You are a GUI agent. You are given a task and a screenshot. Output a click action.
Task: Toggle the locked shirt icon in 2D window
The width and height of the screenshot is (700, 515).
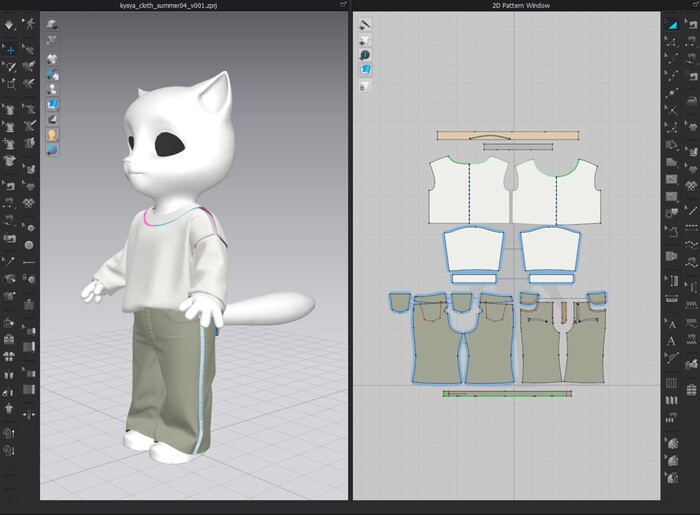coord(365,86)
